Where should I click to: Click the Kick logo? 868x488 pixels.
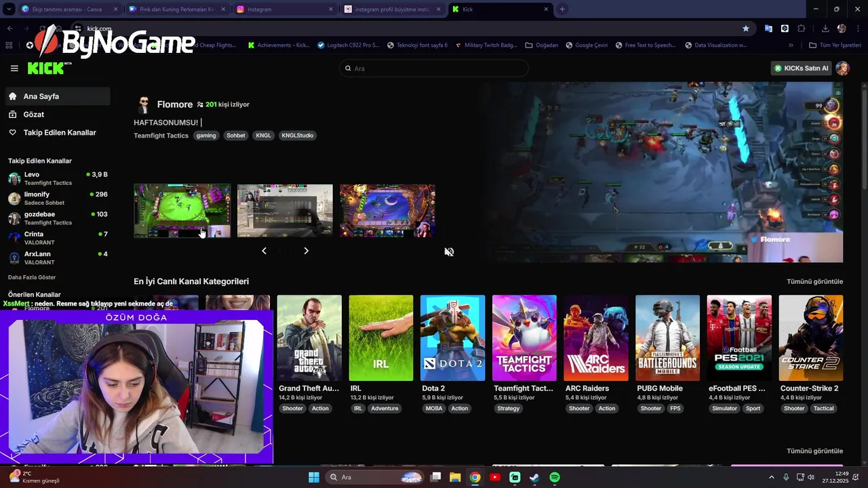tap(49, 68)
